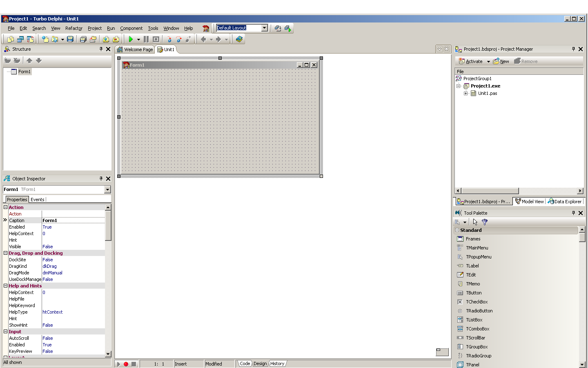Switch to the Model View tab
This screenshot has height=368, width=588.
(530, 202)
